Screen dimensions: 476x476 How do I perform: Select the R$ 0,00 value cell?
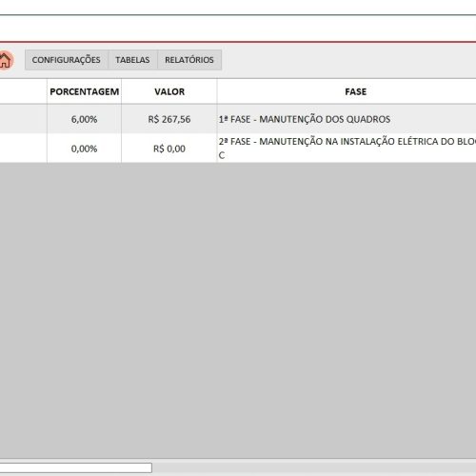(x=169, y=149)
